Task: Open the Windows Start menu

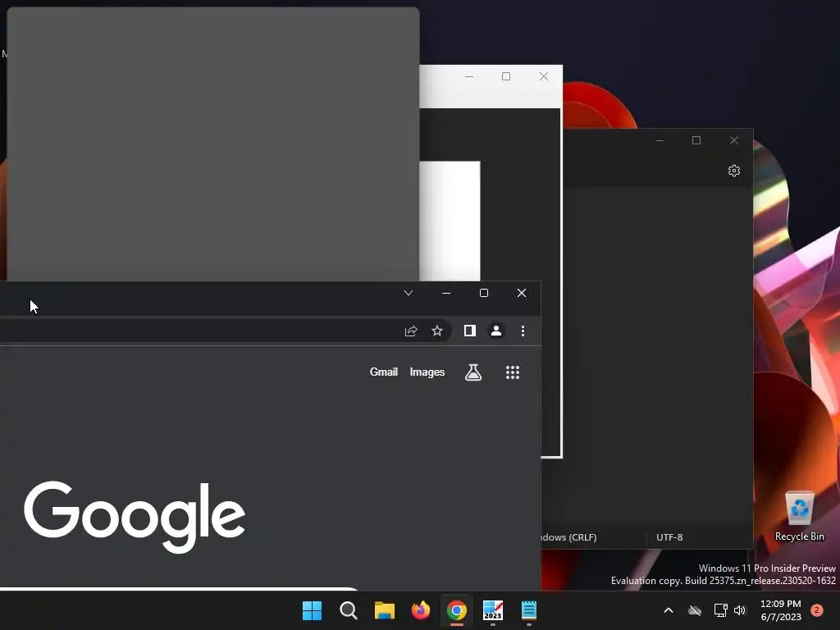Action: tap(313, 610)
